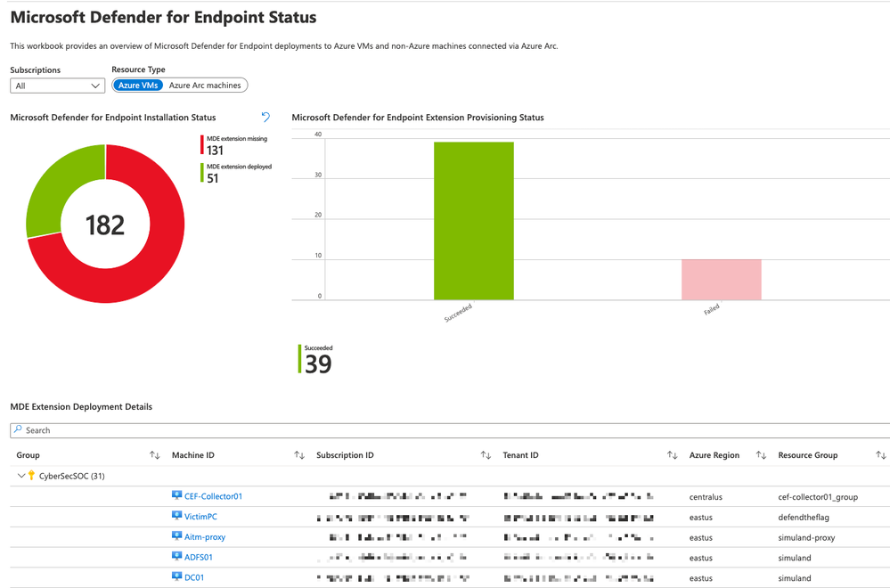Click the Azure Region column header
890x588 pixels.
click(x=714, y=455)
